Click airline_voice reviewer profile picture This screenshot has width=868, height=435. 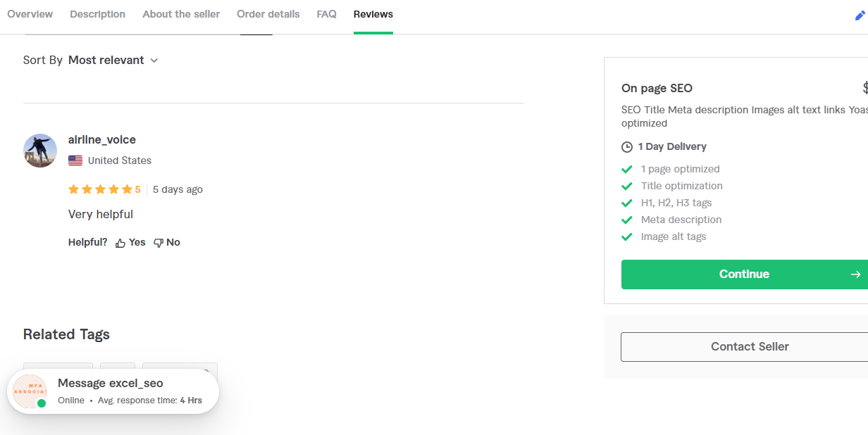click(40, 151)
